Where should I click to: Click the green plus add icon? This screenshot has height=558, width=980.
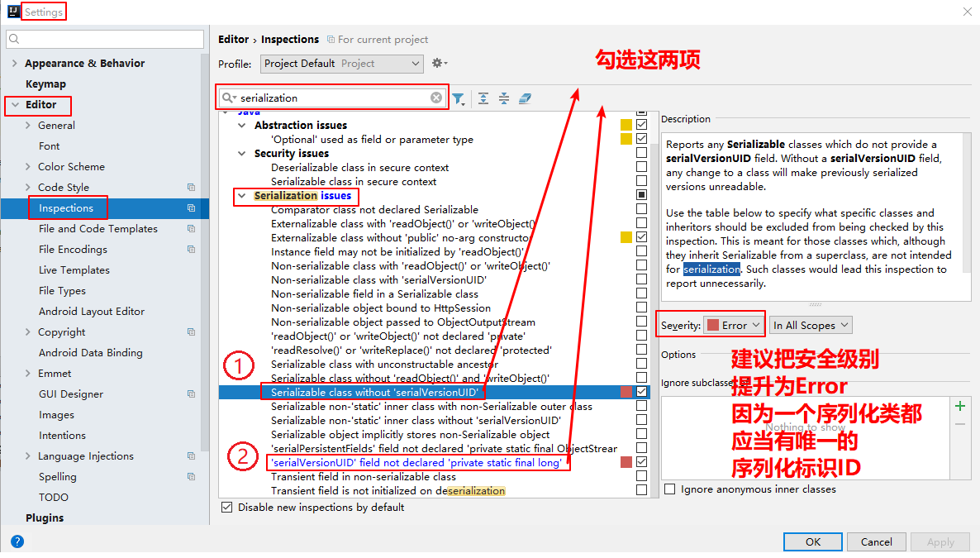[x=960, y=406]
